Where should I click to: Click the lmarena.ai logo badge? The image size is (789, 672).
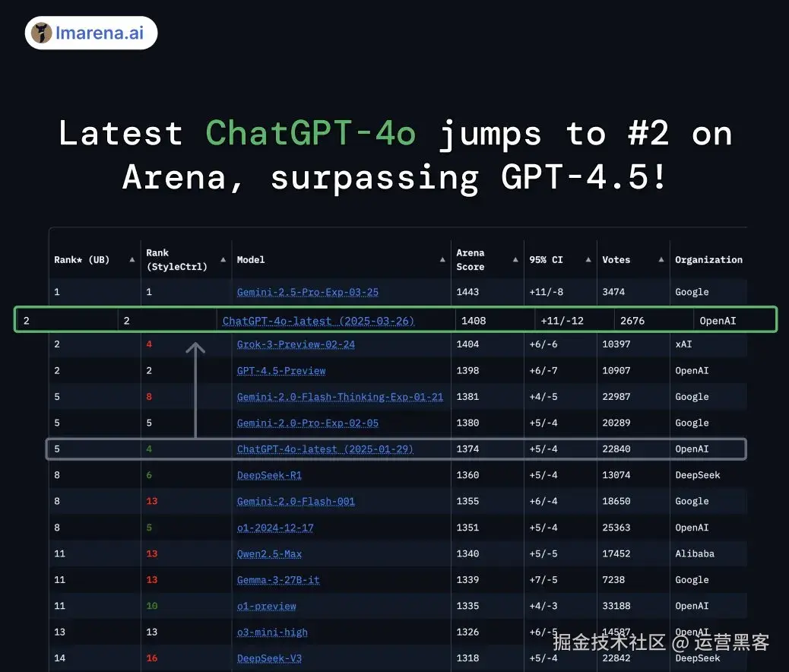click(x=91, y=33)
